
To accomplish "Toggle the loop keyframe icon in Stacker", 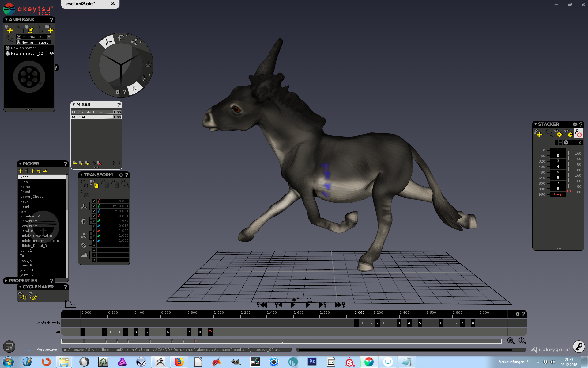I will 578,133.
